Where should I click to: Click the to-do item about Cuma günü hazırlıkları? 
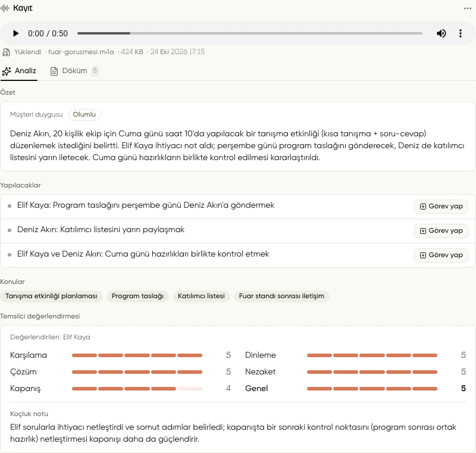click(143, 254)
